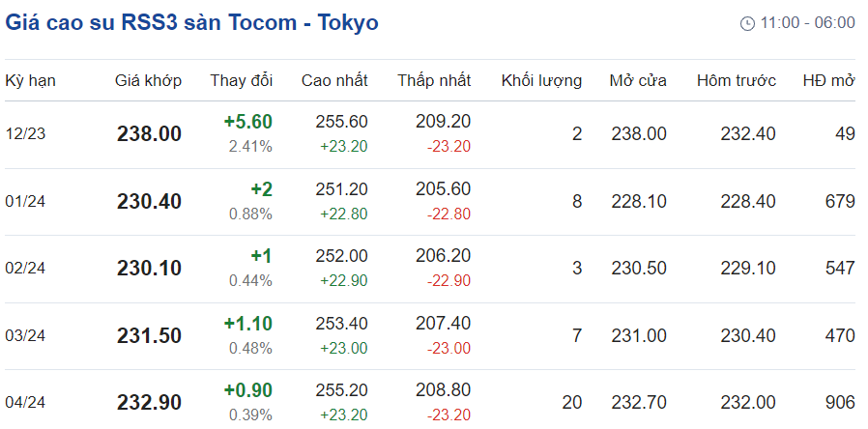Click the 'HĐ mở' column header
The height and width of the screenshot is (429, 868).
click(x=828, y=80)
